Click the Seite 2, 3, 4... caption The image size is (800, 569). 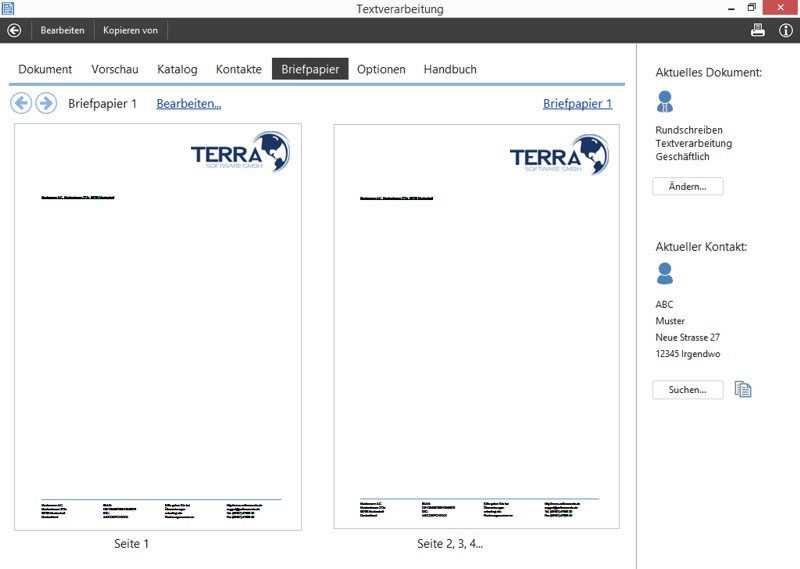coord(450,544)
